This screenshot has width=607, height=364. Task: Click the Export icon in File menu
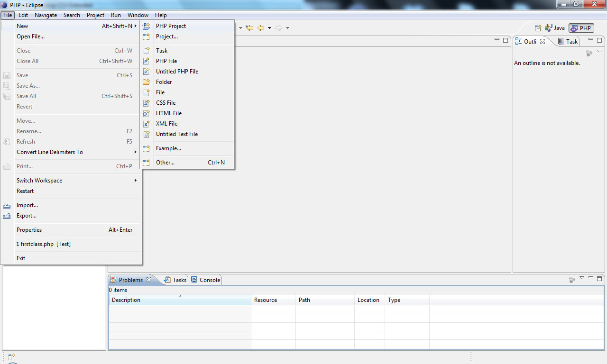pos(7,216)
